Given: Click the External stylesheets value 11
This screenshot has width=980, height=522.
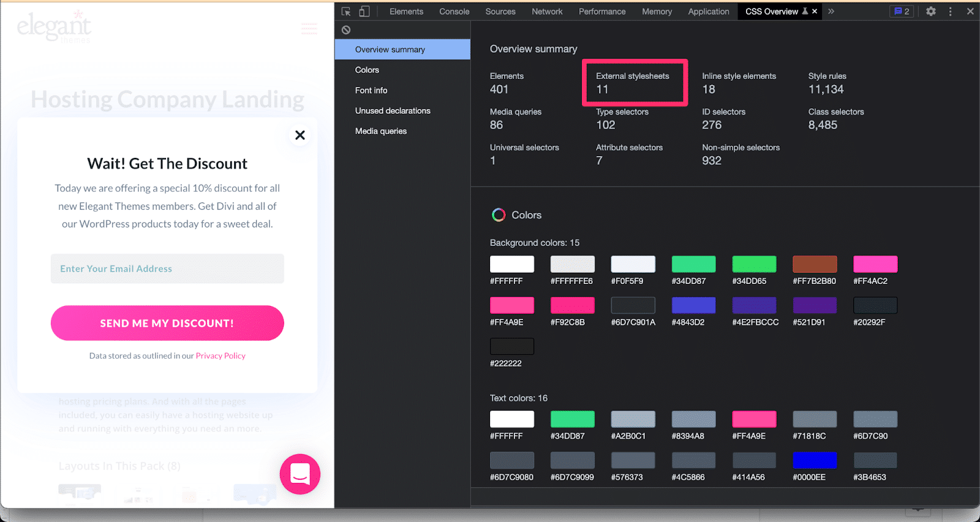Looking at the screenshot, I should 602,89.
